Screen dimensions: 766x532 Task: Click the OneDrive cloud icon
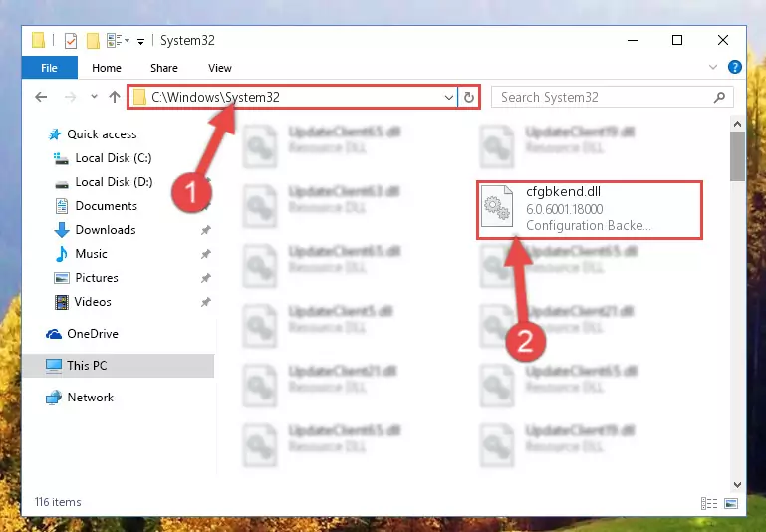[54, 334]
